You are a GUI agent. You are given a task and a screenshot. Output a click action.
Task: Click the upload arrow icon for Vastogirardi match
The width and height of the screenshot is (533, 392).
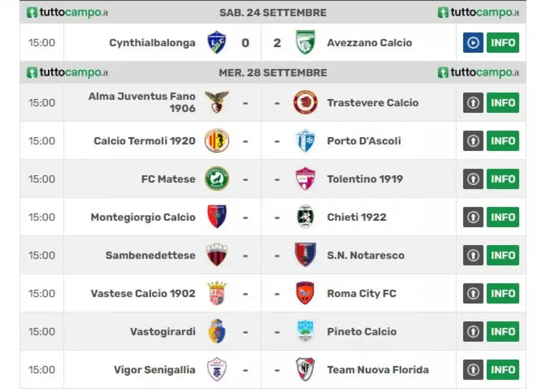(x=473, y=332)
